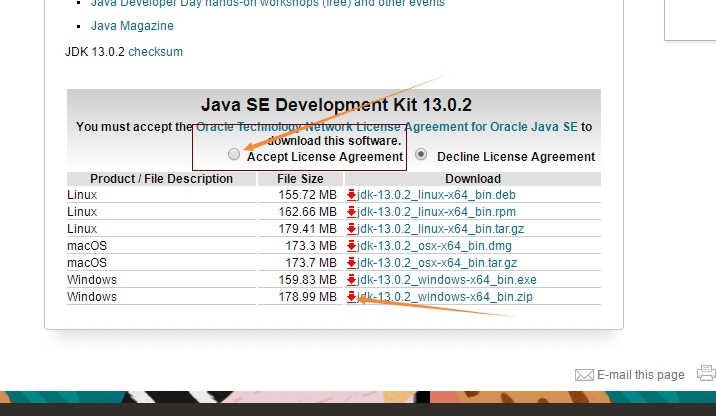Open the Java Magazine link
This screenshot has width=716, height=416.
[x=132, y=26]
